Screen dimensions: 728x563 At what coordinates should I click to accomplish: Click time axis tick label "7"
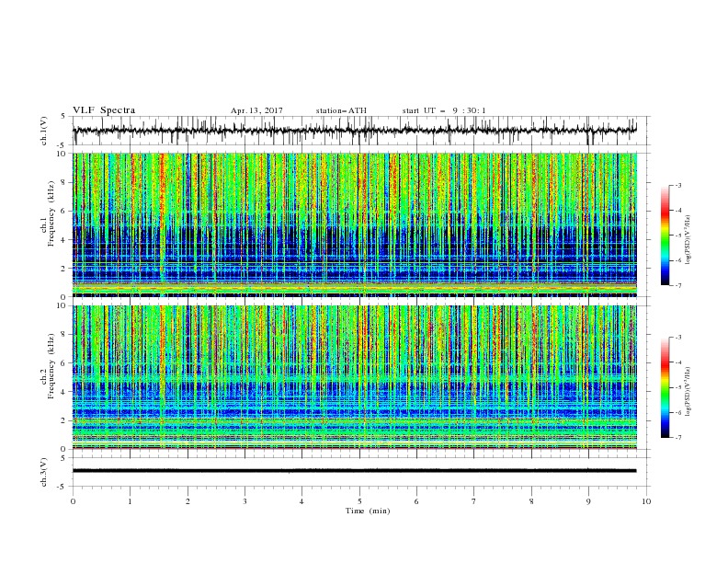coord(474,501)
